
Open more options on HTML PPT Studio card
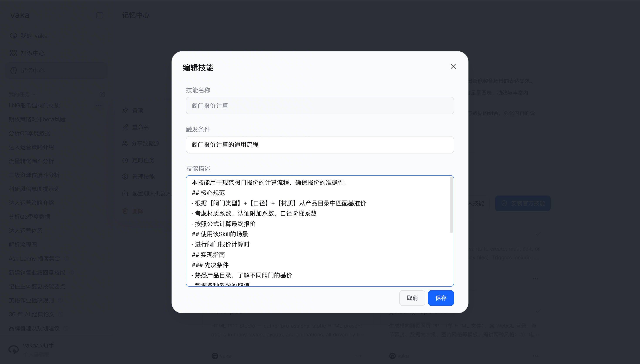(358, 356)
